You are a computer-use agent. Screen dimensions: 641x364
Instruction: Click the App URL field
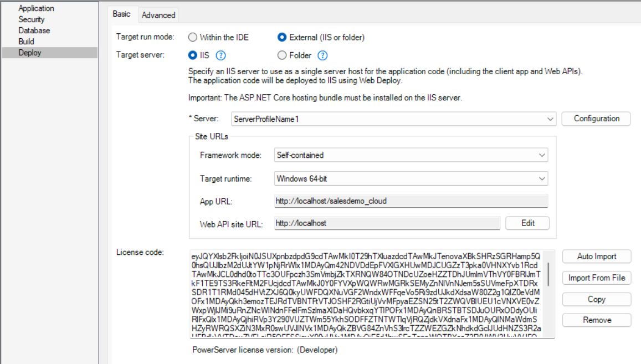[x=411, y=201]
